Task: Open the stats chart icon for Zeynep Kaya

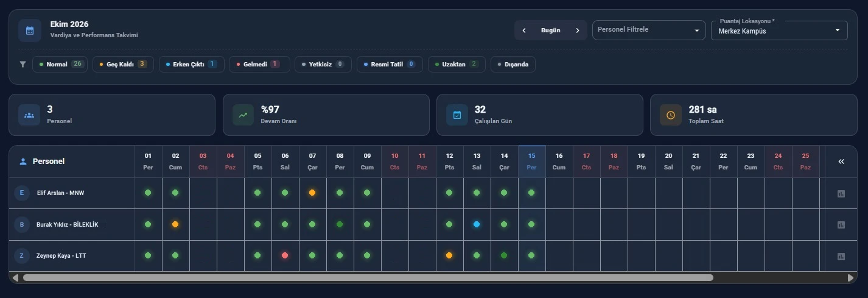Action: (x=841, y=257)
